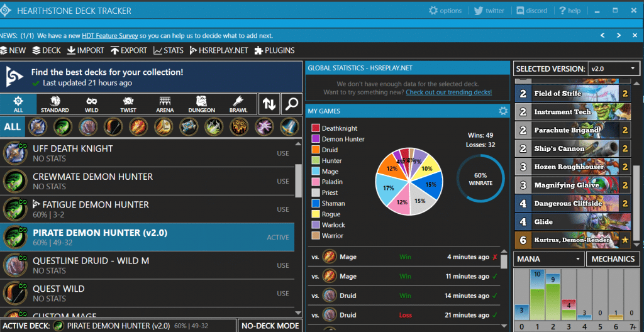Open My Games settings gear
The width and height of the screenshot is (644, 332).
click(502, 111)
